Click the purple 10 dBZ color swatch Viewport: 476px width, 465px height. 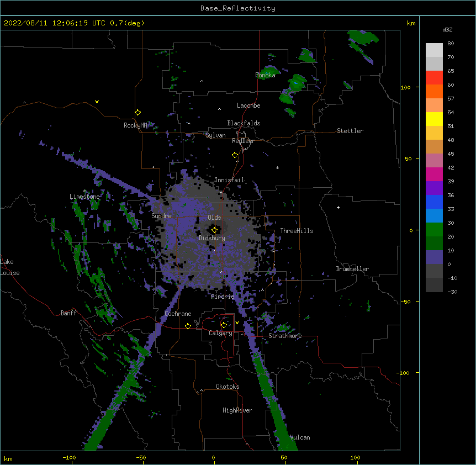tap(434, 257)
